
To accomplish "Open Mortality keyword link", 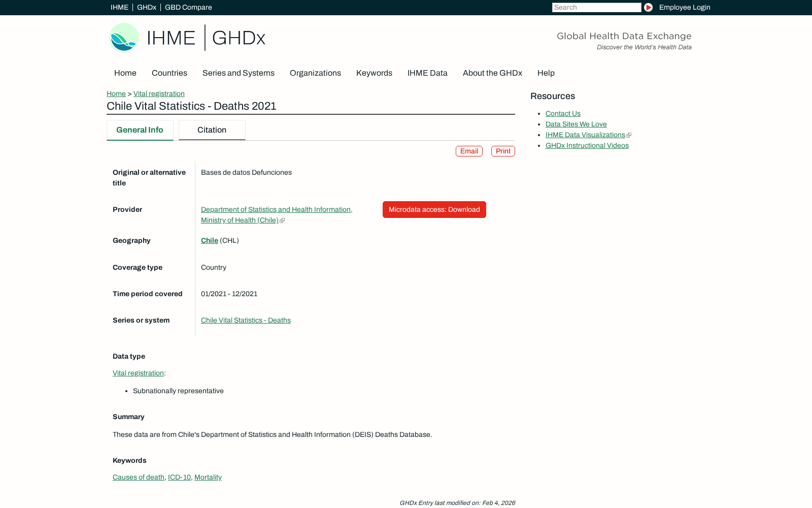I will point(208,478).
